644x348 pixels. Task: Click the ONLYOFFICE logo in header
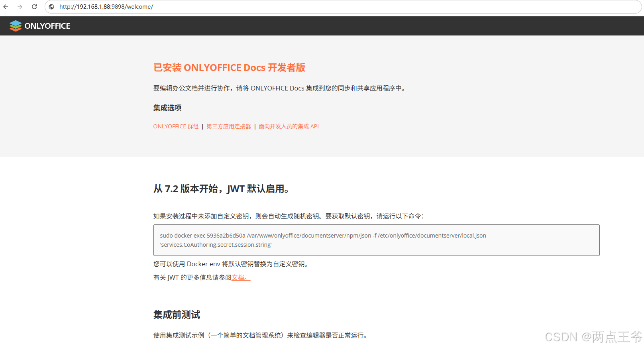(x=40, y=26)
